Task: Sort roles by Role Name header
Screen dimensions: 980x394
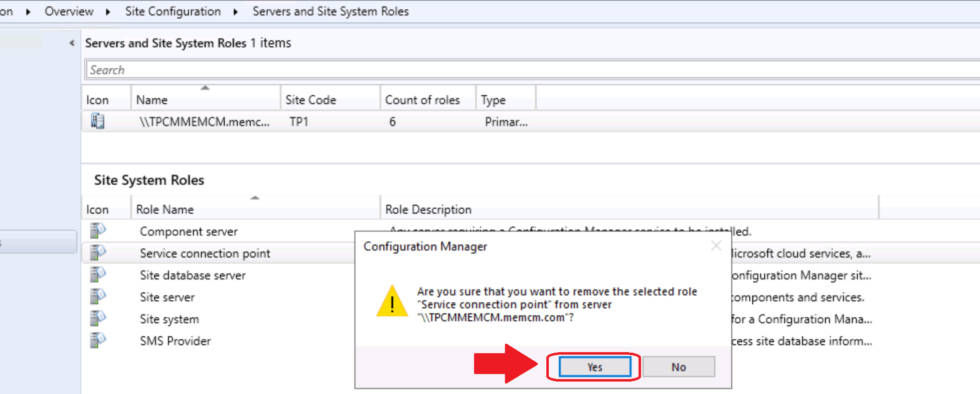Action: 254,209
